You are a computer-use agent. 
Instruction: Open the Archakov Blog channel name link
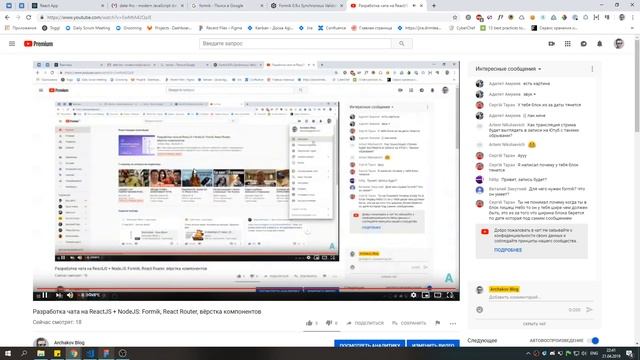69,342
